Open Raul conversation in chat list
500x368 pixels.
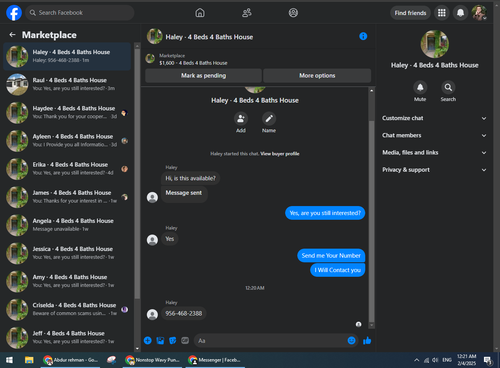pyautogui.click(x=67, y=84)
